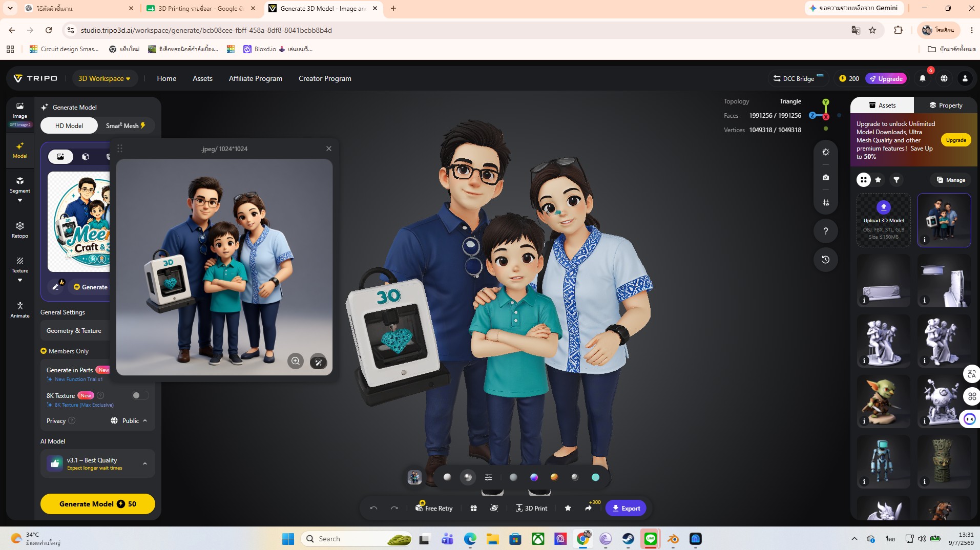Click the 3D Print button
Screen dimensions: 980x550
(531, 508)
